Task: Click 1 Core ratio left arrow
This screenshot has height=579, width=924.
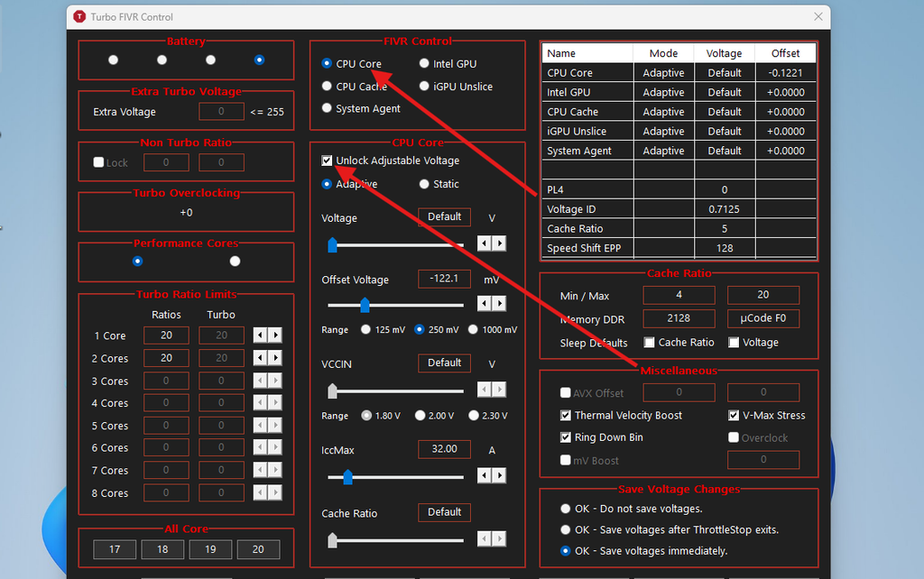Action: pos(260,335)
